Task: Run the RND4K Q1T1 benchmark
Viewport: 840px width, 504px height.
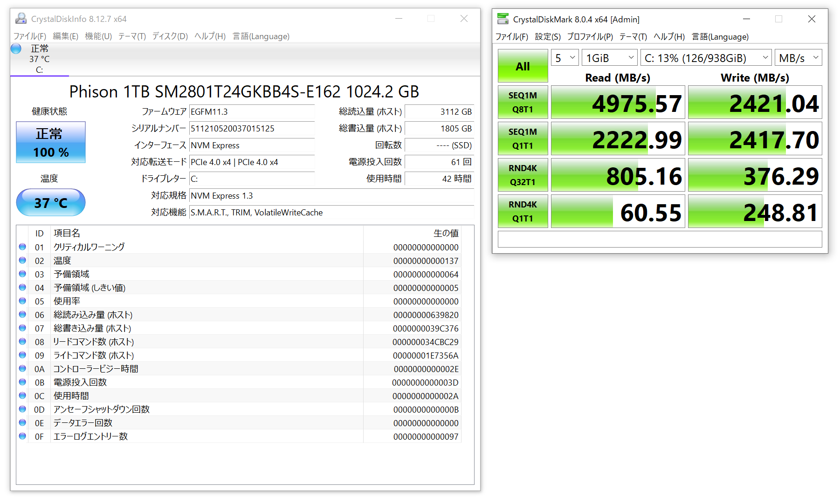Action: pyautogui.click(x=523, y=211)
